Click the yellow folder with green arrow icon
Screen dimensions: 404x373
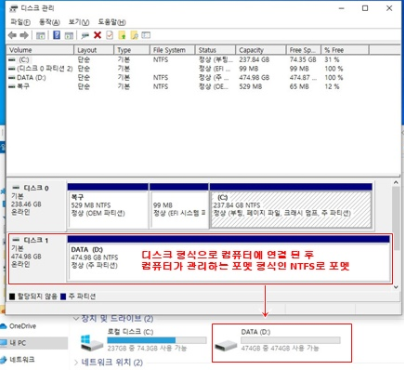point(122,35)
